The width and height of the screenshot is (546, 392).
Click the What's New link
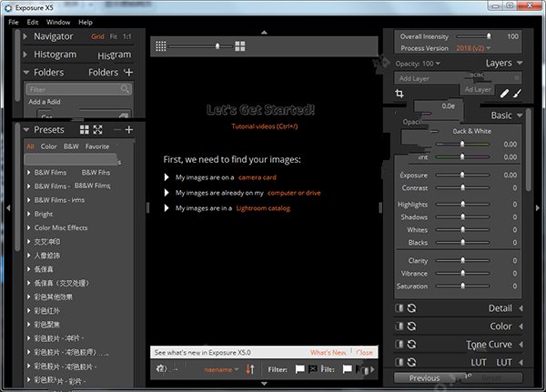328,353
